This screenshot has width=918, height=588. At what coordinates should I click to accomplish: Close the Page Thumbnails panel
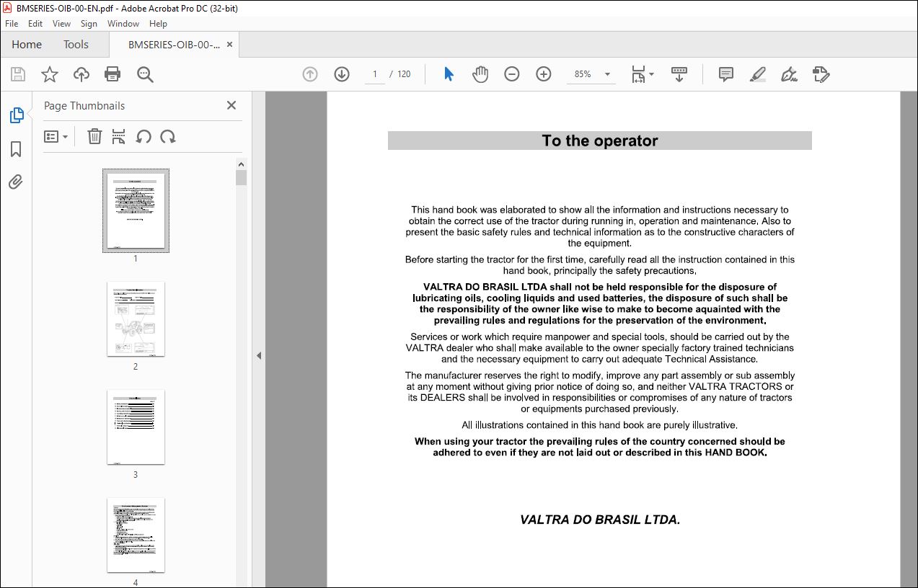click(x=231, y=105)
